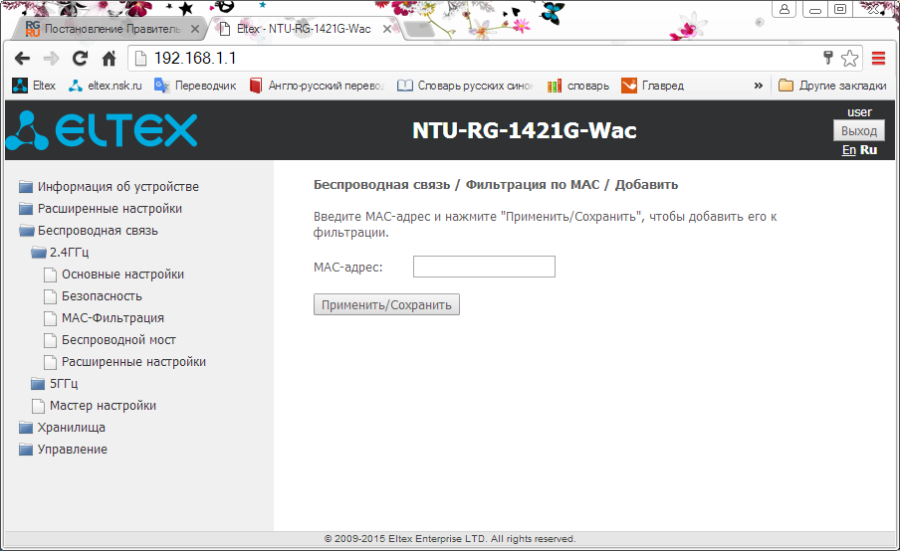Click the Chrome user profile icon

[x=785, y=9]
